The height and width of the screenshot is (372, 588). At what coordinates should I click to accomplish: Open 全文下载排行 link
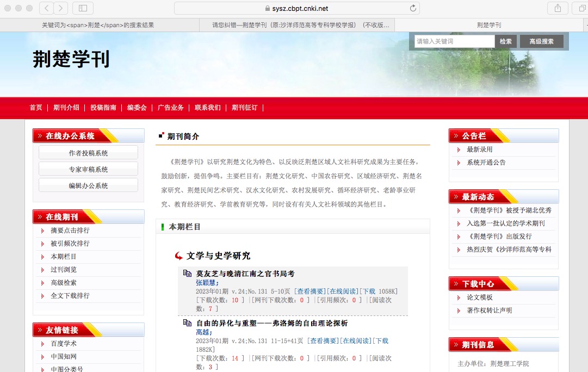(x=70, y=295)
